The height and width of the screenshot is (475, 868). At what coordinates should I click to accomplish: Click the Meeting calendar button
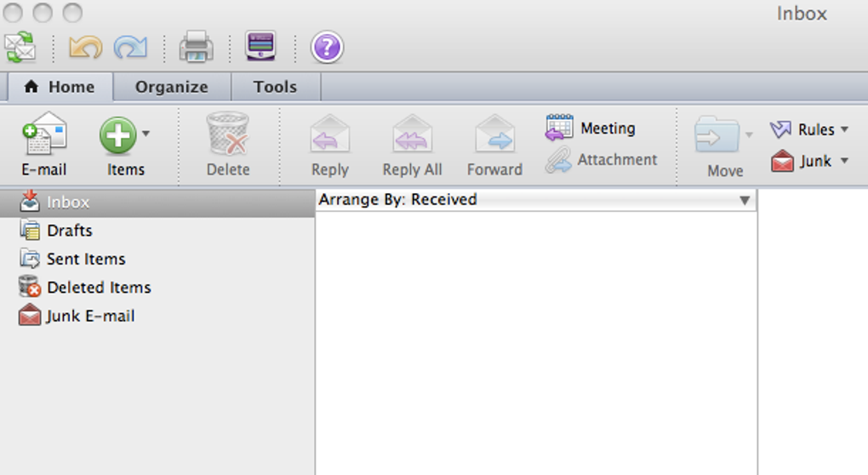tap(590, 128)
